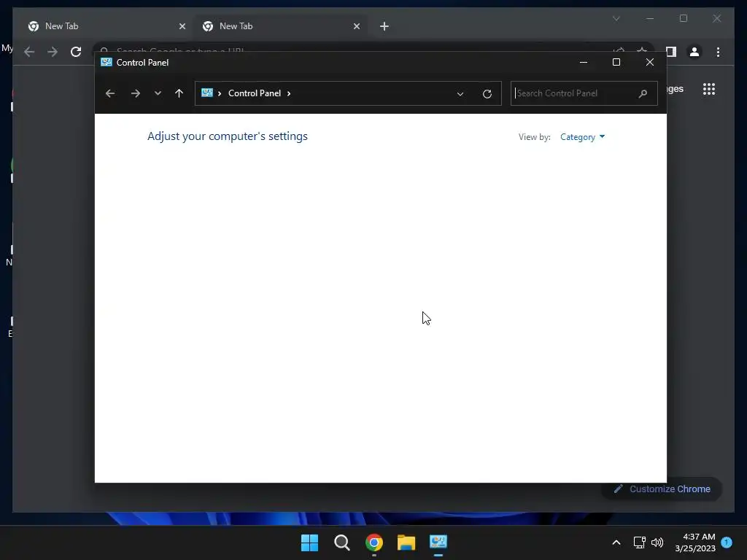Focus the Search Control Panel field
This screenshot has height=560, width=747.
[584, 93]
